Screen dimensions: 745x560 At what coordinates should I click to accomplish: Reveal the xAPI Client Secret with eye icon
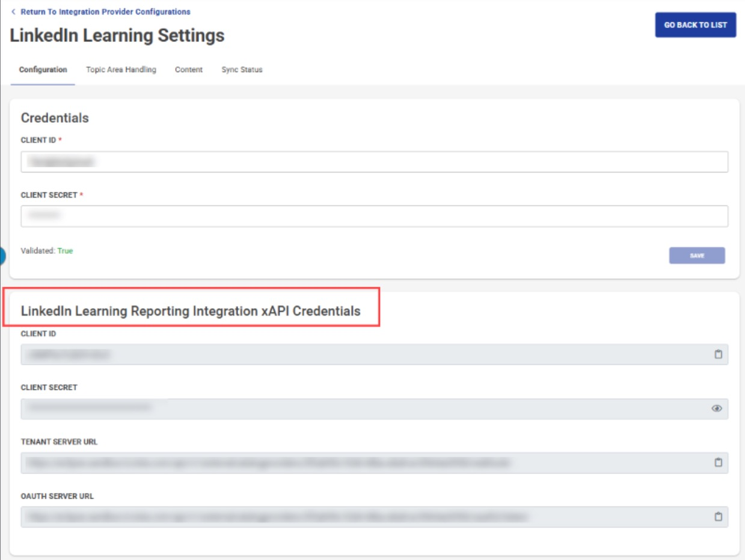[717, 409]
